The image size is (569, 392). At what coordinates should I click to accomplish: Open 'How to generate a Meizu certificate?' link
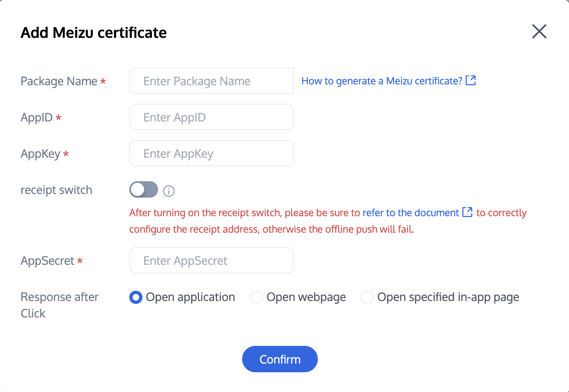pyautogui.click(x=382, y=81)
